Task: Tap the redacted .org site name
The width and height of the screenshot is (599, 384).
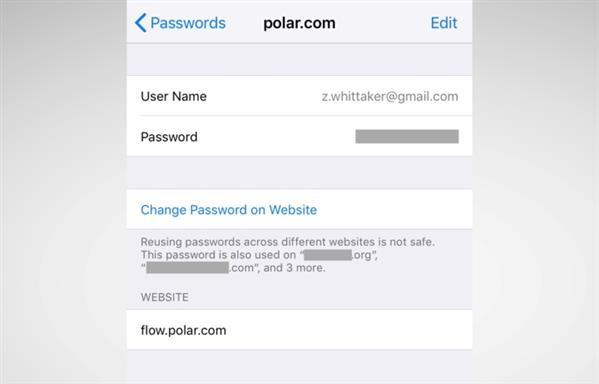Action: [327, 255]
